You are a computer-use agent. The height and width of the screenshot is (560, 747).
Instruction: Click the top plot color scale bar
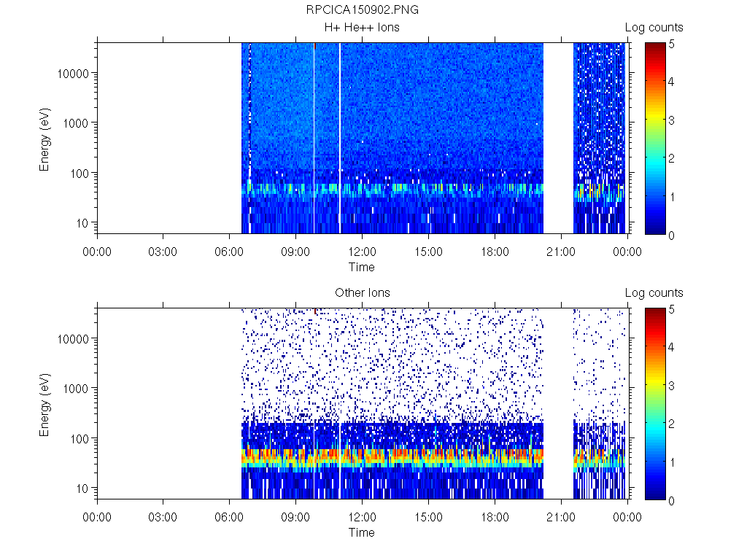tap(655, 139)
